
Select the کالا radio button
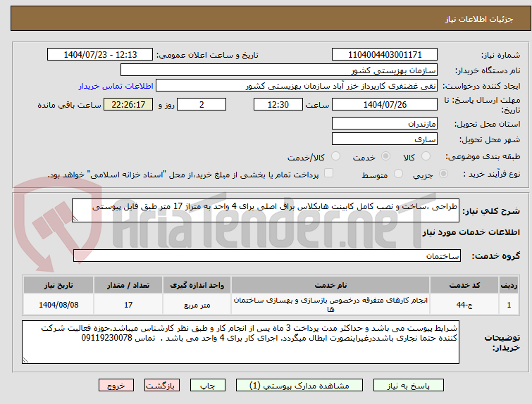click(x=426, y=156)
